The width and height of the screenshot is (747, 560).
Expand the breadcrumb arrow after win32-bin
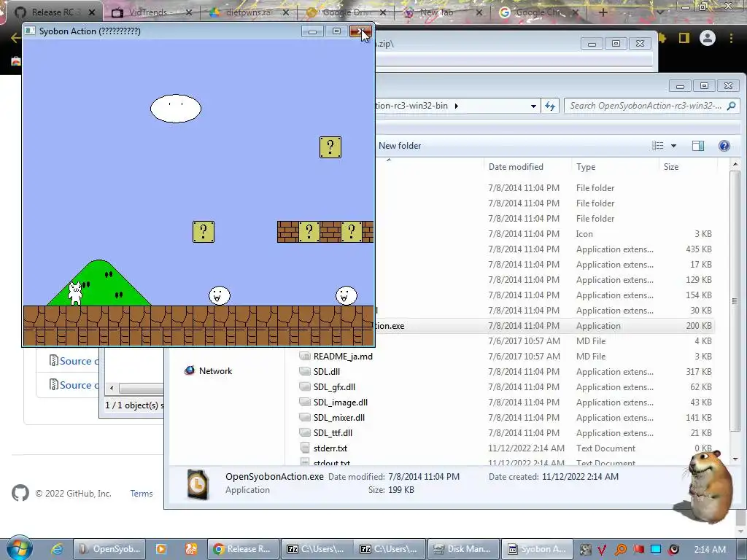(457, 106)
